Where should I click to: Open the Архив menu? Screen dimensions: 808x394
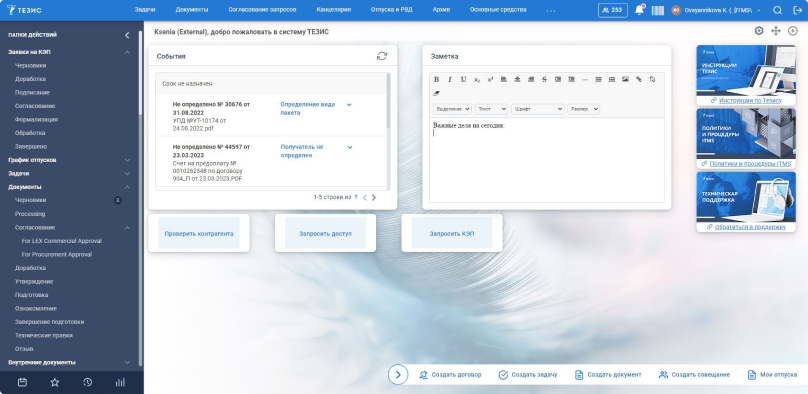point(441,10)
